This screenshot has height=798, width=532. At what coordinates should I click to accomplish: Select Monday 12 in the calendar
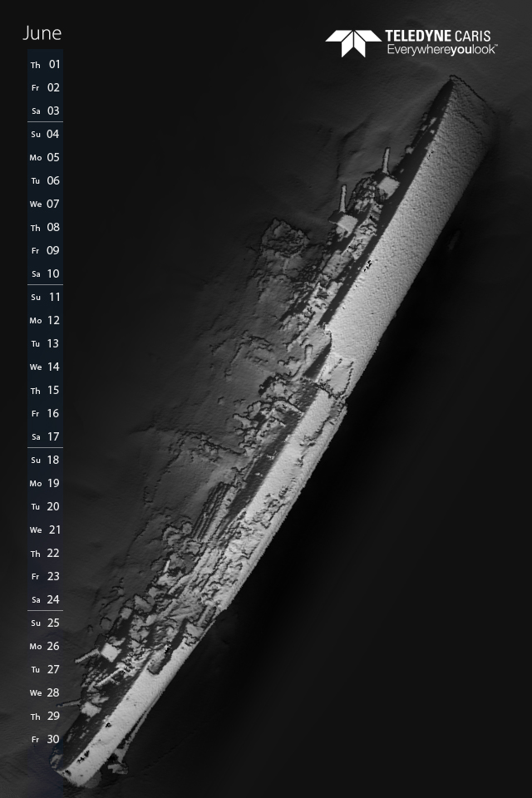coord(46,321)
